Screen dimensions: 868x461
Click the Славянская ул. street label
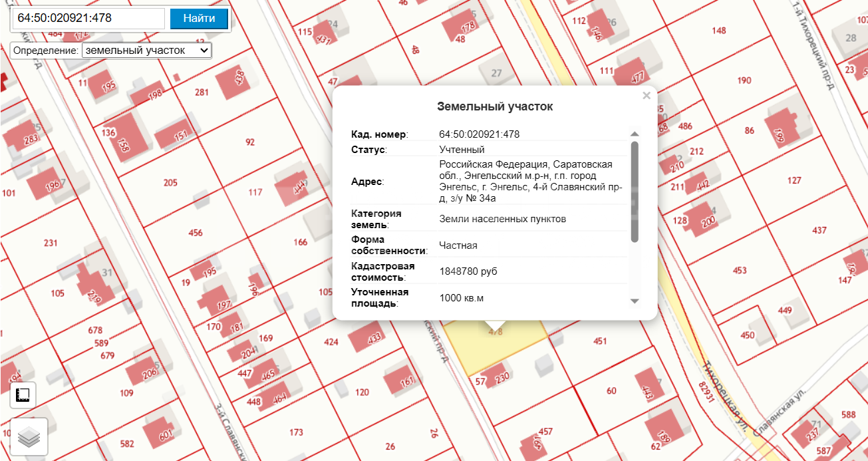coord(781,413)
